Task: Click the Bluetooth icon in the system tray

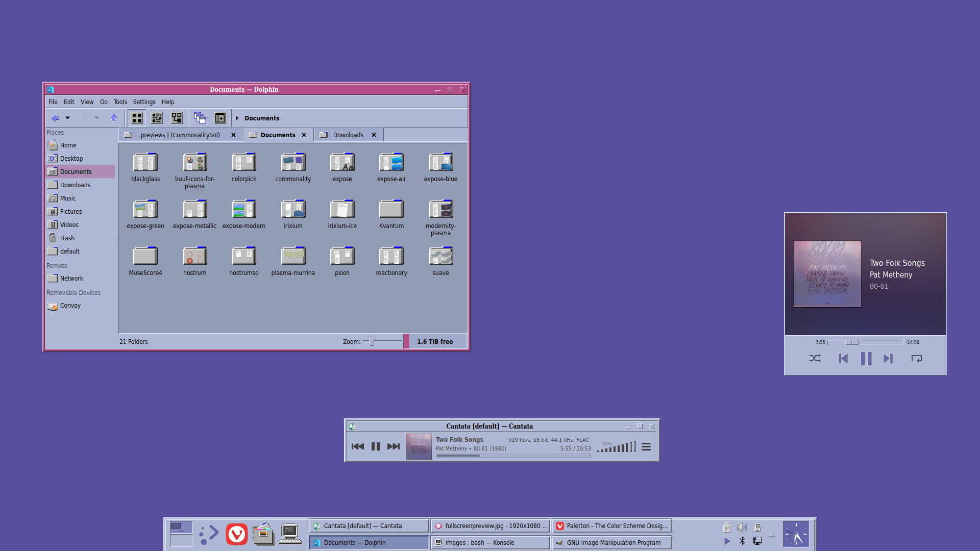Action: [742, 542]
